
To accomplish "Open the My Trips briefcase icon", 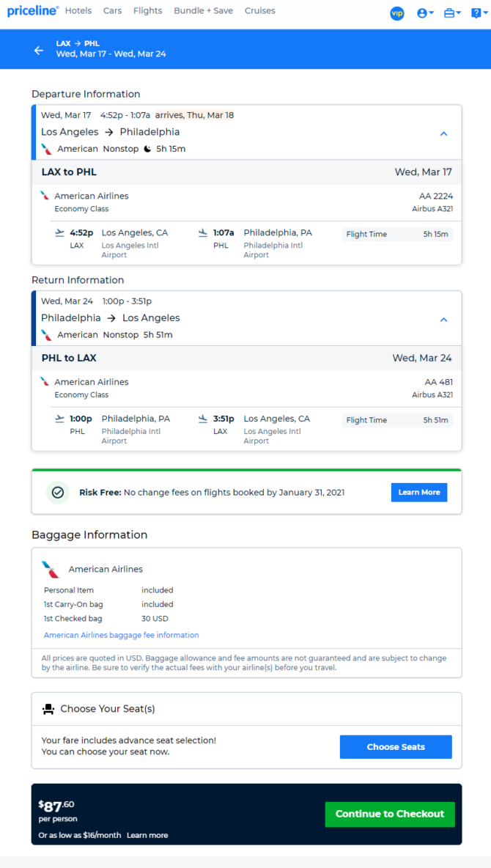I will coord(449,13).
